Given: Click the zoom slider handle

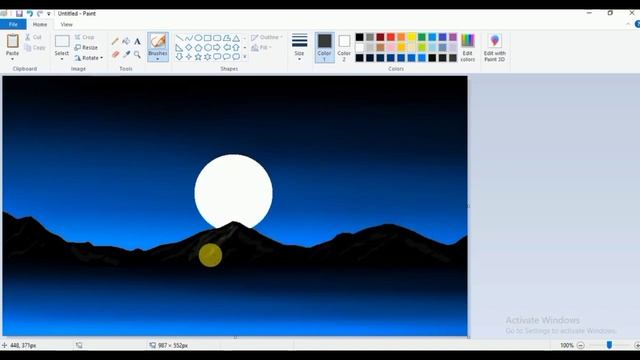Looking at the screenshot, I should point(609,345).
